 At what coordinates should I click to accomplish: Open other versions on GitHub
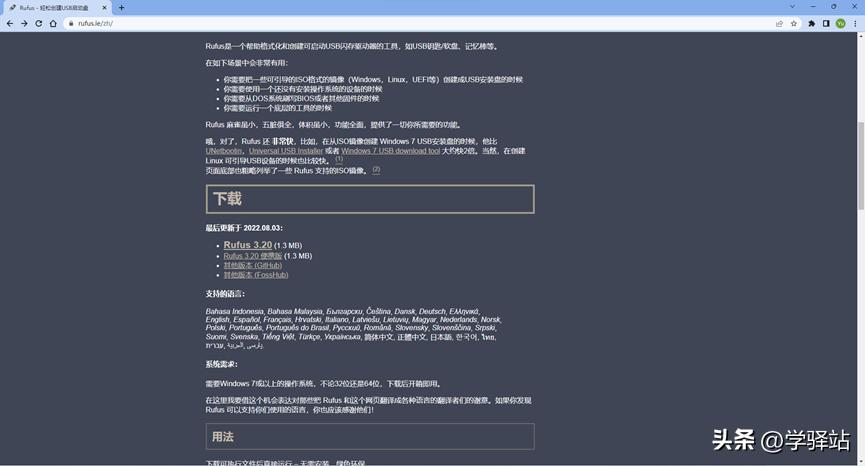pyautogui.click(x=253, y=265)
